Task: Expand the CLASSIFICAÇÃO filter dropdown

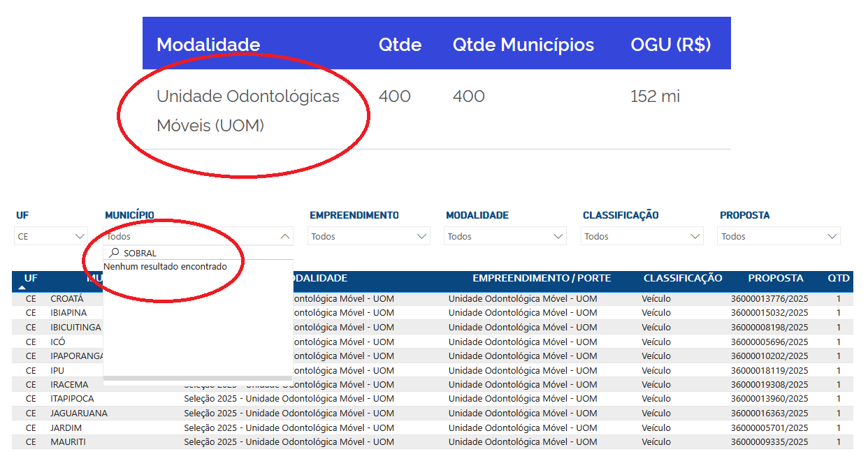Action: pos(642,237)
